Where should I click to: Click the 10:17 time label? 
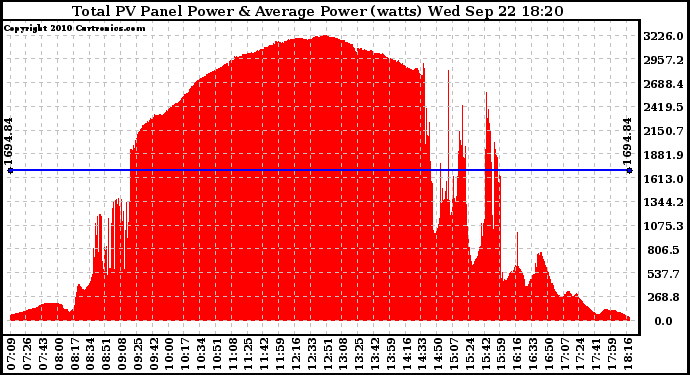(x=184, y=355)
